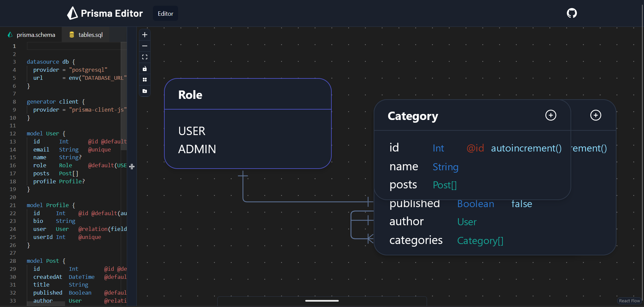Click the database icon next to tables.sql

72,34
